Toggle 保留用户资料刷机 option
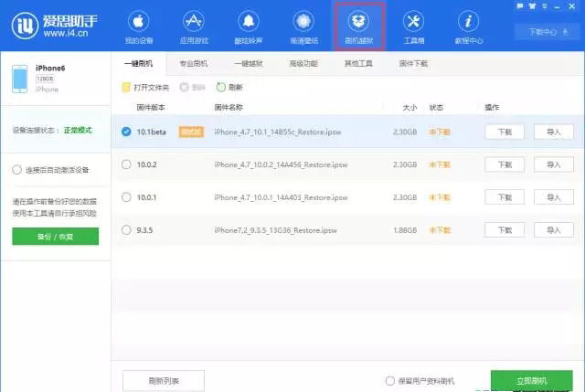This screenshot has height=392, width=585. [390, 380]
